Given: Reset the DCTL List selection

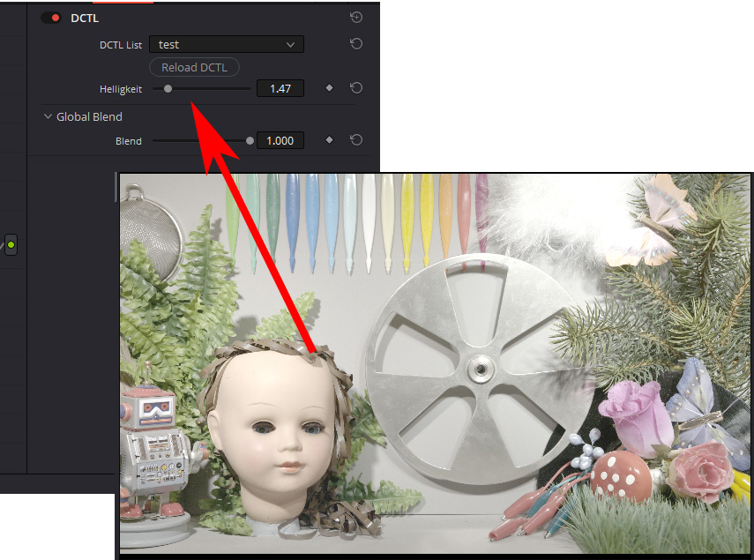Looking at the screenshot, I should [x=356, y=44].
